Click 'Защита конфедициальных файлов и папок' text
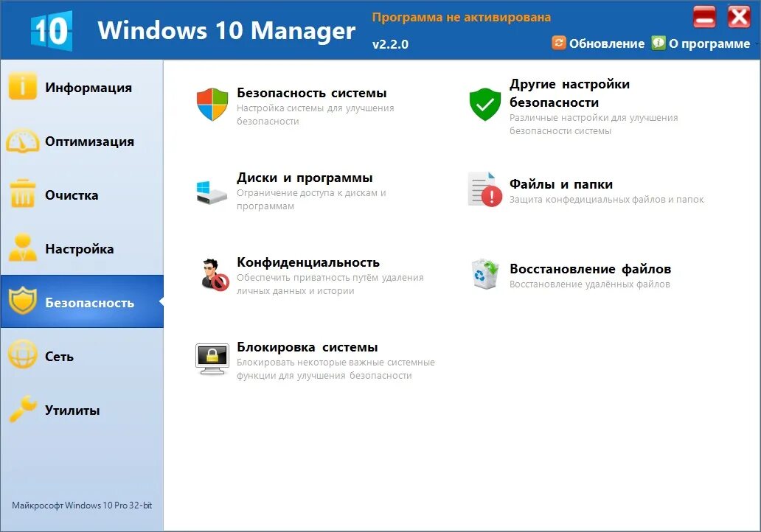 (x=607, y=200)
